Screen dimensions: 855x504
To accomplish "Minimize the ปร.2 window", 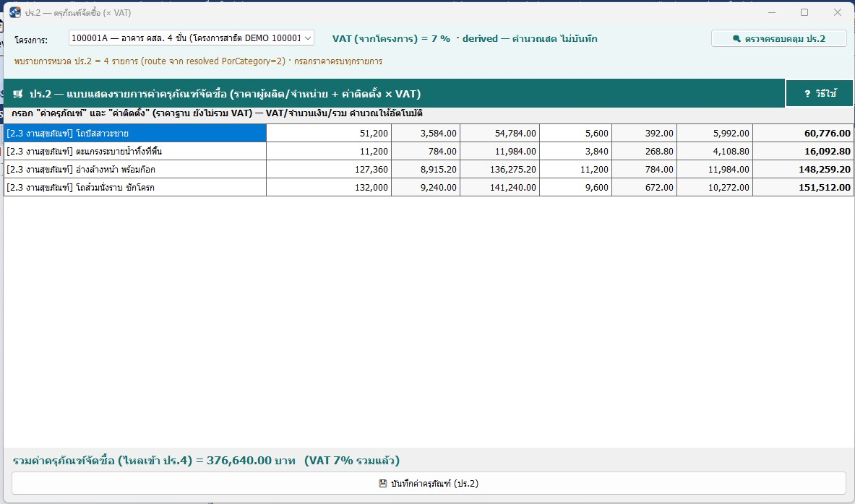I will [772, 12].
